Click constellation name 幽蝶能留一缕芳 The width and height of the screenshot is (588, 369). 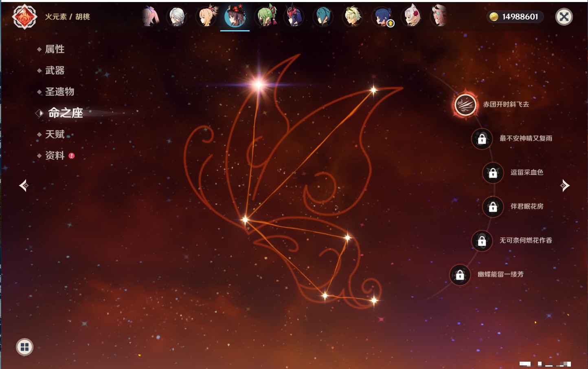500,274
